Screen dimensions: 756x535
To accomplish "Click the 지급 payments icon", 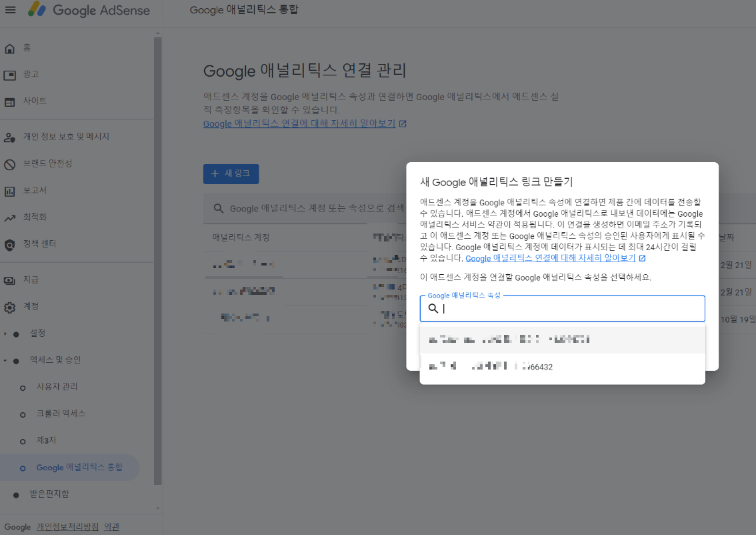I will pyautogui.click(x=9, y=280).
